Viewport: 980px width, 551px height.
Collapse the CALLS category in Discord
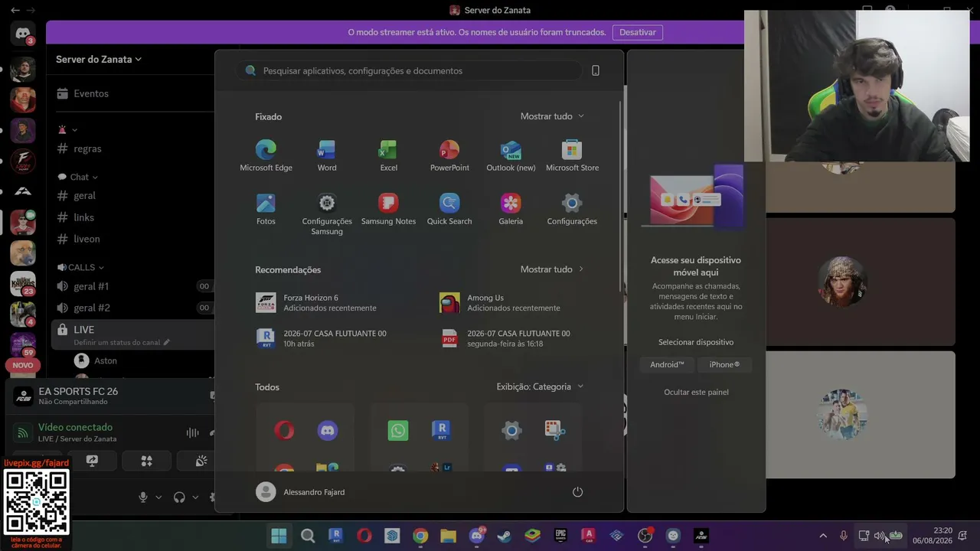click(81, 267)
